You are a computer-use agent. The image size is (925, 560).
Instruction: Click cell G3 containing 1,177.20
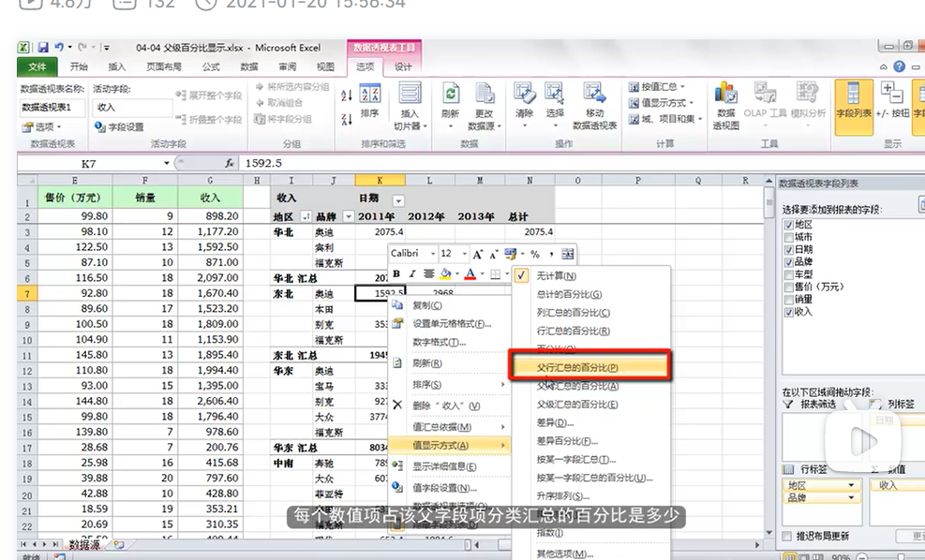tap(211, 231)
